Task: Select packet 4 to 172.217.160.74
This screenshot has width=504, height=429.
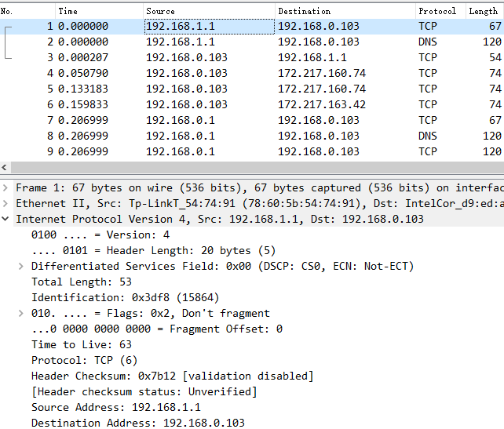Action: 252,73
